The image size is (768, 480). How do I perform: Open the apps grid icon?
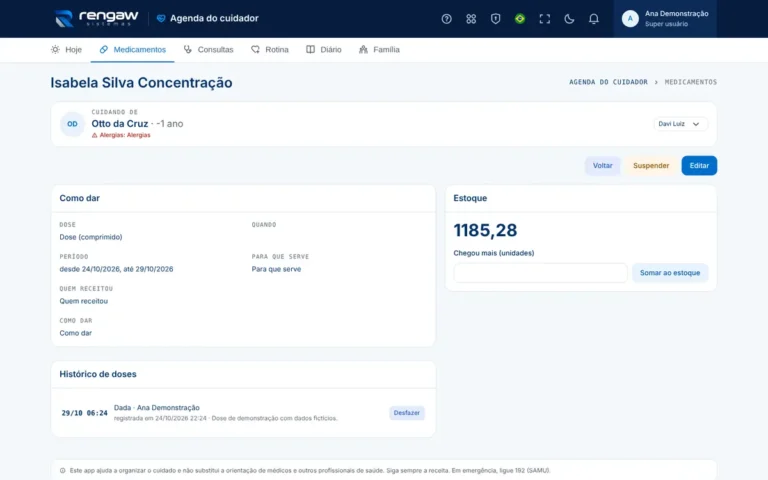tap(471, 19)
